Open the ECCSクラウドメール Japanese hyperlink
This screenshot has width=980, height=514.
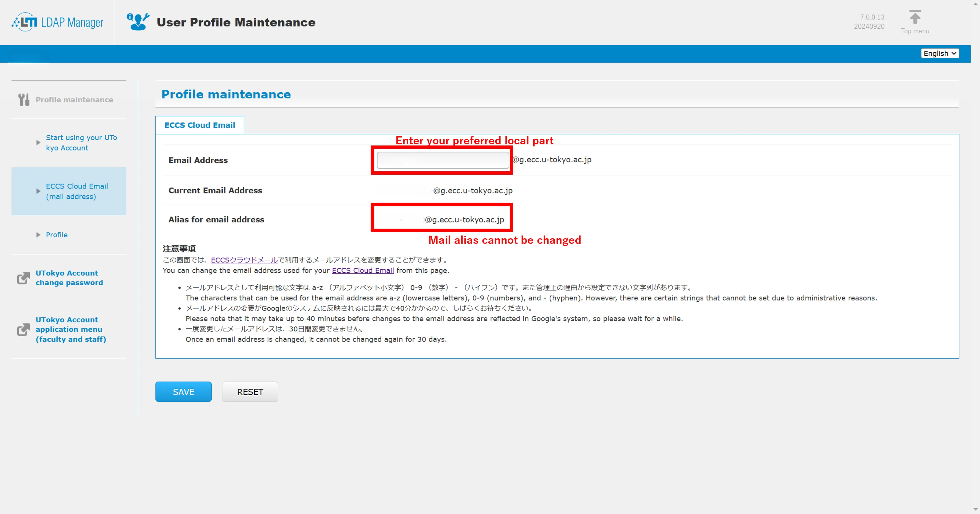(x=244, y=260)
